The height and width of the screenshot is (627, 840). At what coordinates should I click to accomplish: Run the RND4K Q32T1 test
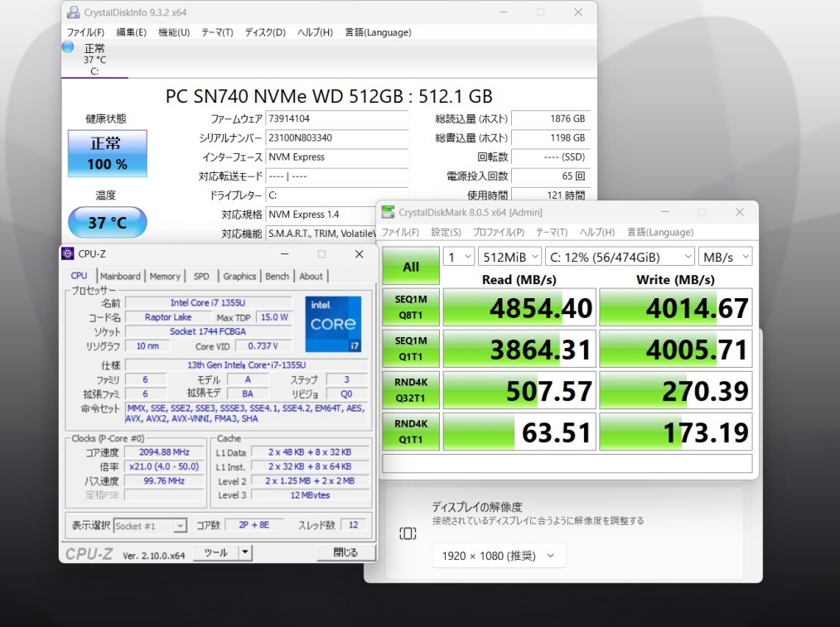411,390
